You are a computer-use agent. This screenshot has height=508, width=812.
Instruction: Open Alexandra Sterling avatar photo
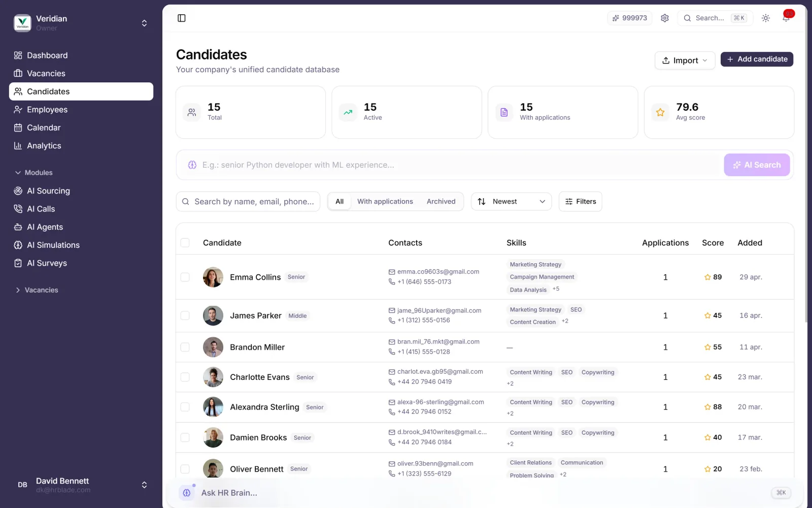[x=213, y=407]
